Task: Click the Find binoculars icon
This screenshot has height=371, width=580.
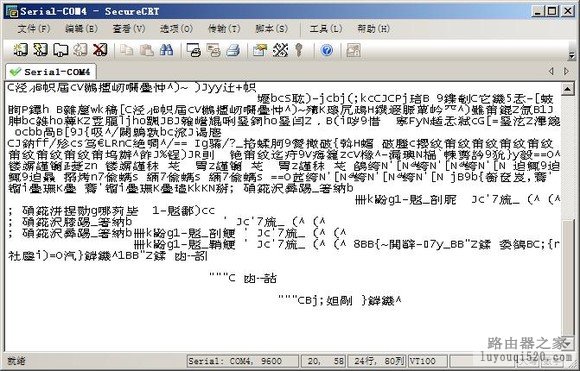Action: pyautogui.click(x=166, y=50)
